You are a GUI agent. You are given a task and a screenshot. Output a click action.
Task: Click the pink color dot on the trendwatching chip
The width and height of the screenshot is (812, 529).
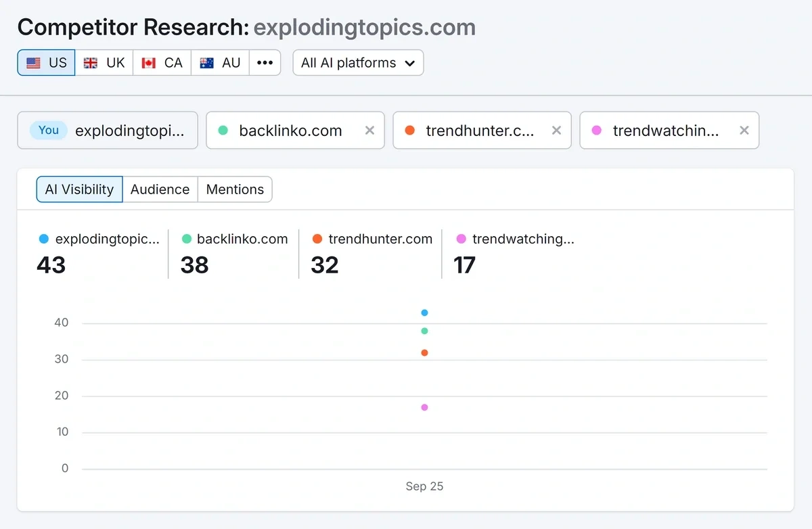(597, 131)
